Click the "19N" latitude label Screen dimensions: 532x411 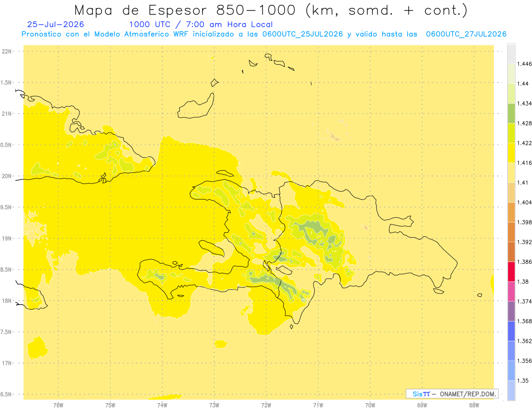6,238
